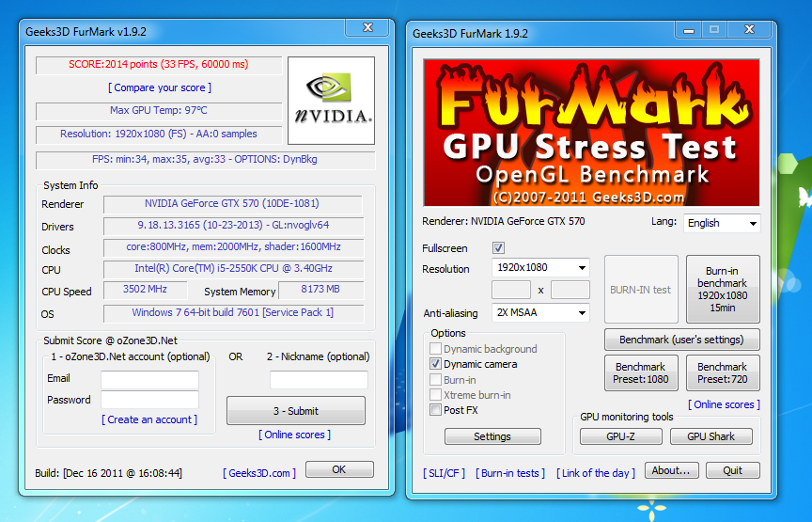Open the Geeks3D.com link
Image resolution: width=812 pixels, height=522 pixels.
259,473
